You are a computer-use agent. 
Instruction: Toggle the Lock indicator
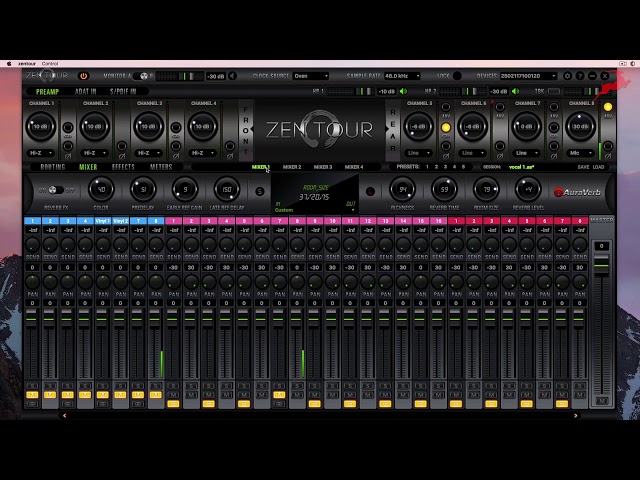click(x=457, y=76)
